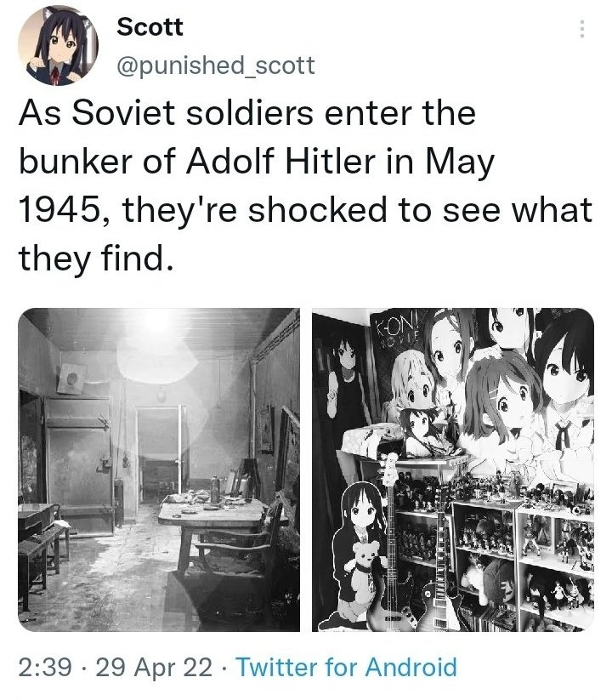Tap the words "they find." in the tweet
Image resolution: width=612 pixels, height=700 pixels.
point(95,259)
